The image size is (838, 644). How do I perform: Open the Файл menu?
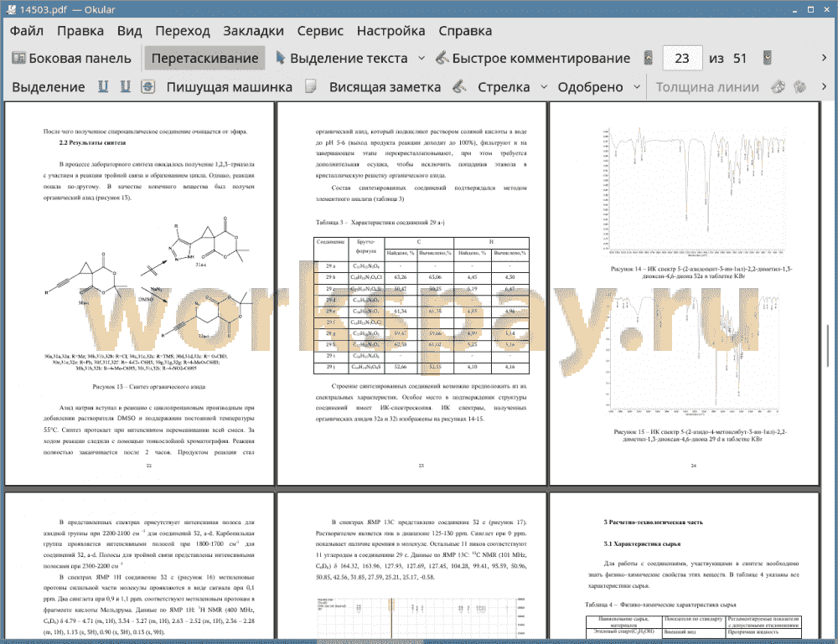(27, 31)
